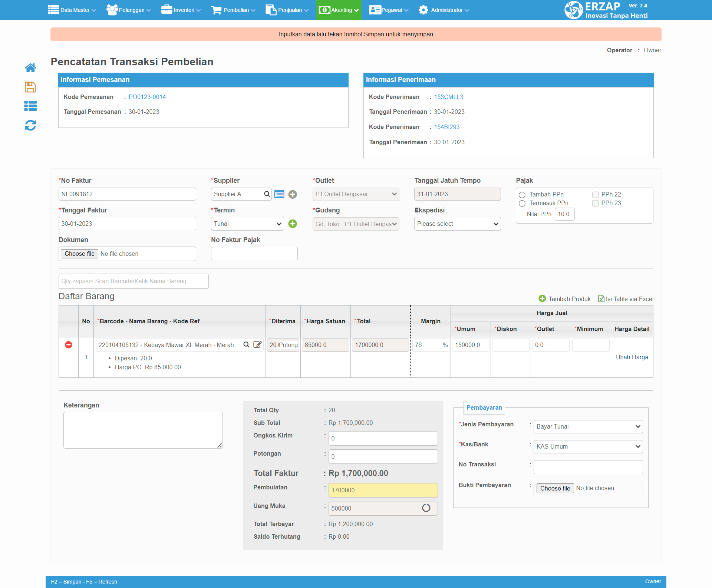Open Pembelian menu

tap(233, 10)
